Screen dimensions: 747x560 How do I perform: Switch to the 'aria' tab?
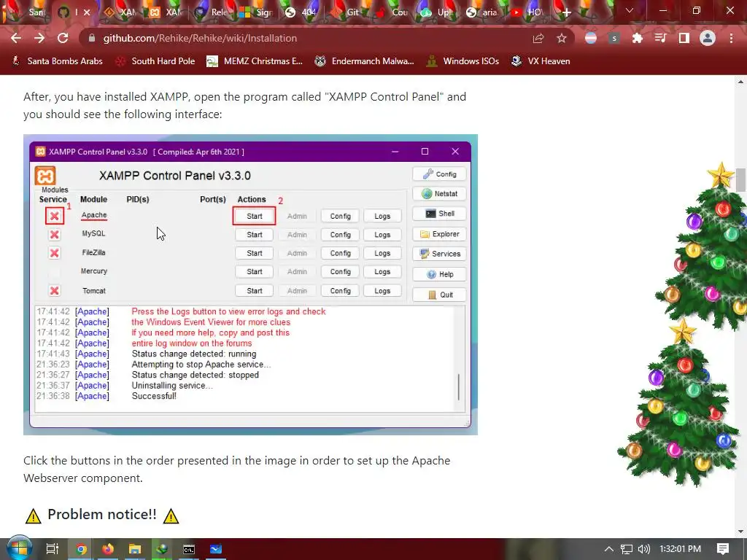(483, 12)
